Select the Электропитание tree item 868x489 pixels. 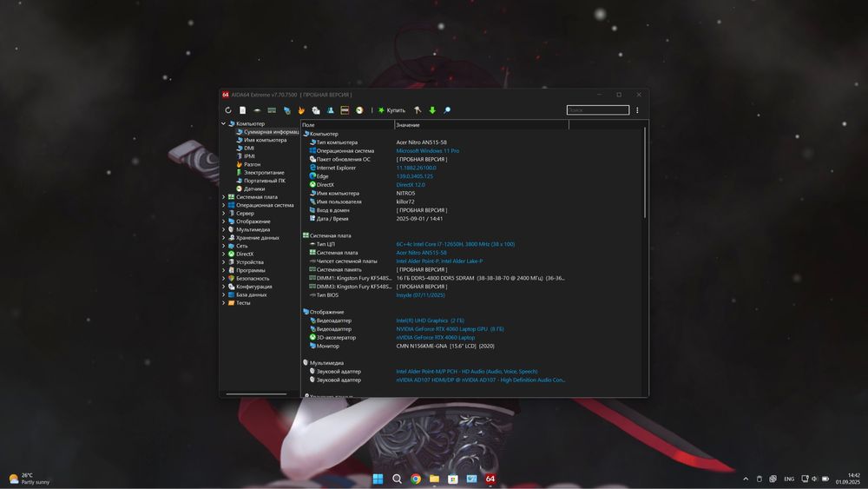click(260, 172)
